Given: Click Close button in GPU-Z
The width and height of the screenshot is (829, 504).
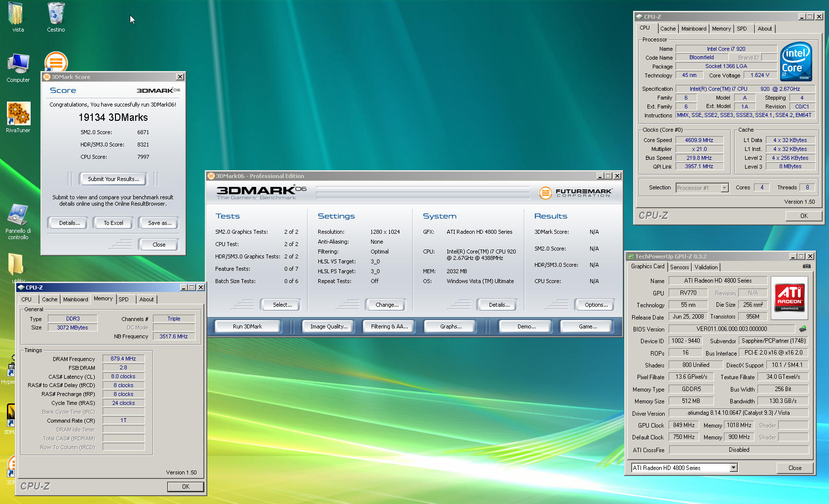Looking at the screenshot, I should 794,468.
